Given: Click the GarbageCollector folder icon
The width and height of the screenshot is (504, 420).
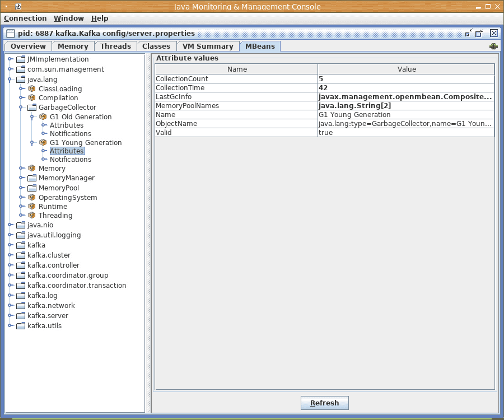Looking at the screenshot, I should click(32, 107).
